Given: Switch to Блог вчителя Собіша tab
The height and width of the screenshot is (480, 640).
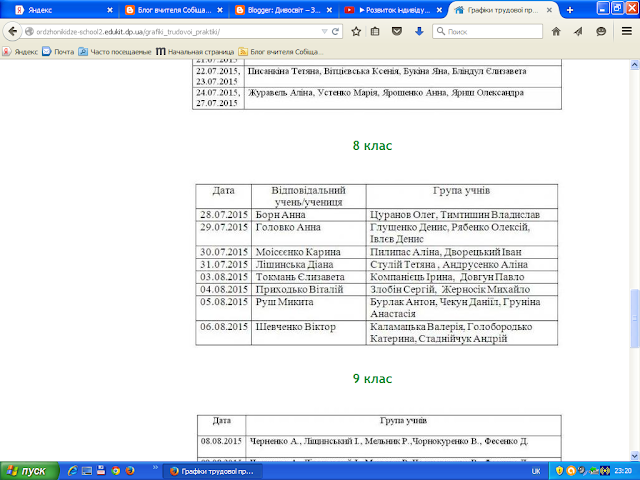Looking at the screenshot, I should (173, 10).
